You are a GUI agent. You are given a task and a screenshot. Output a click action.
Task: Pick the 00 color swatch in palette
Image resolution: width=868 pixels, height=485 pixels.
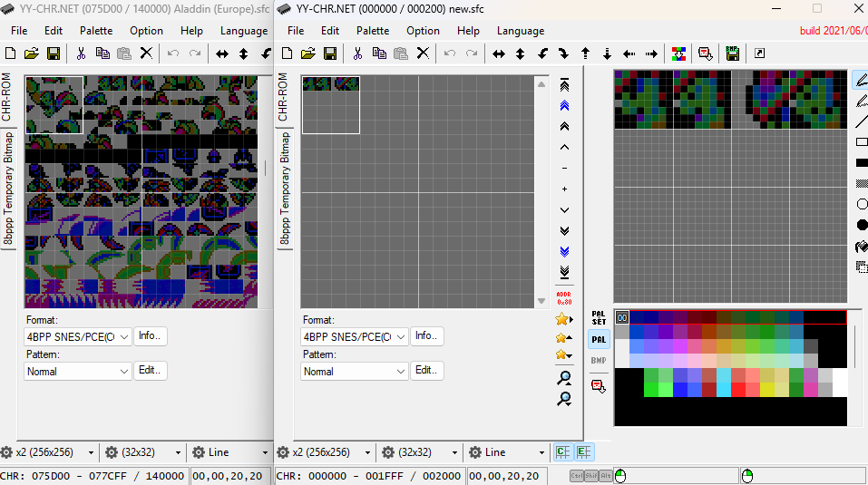click(622, 317)
